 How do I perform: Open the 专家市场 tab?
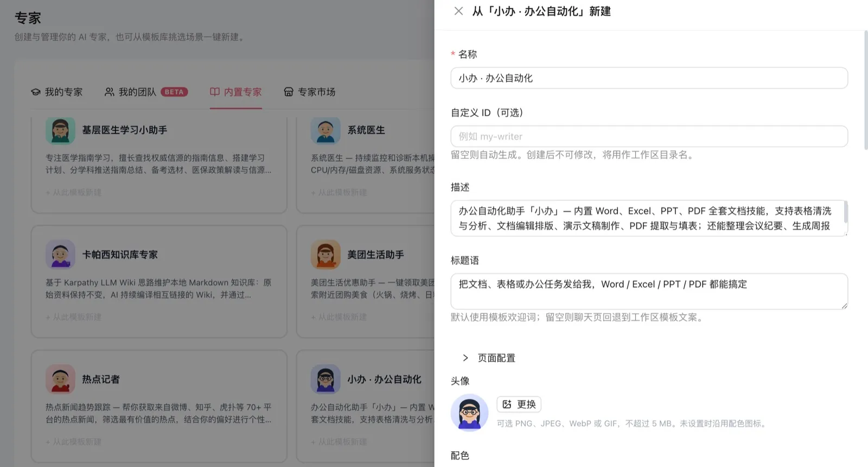(310, 92)
